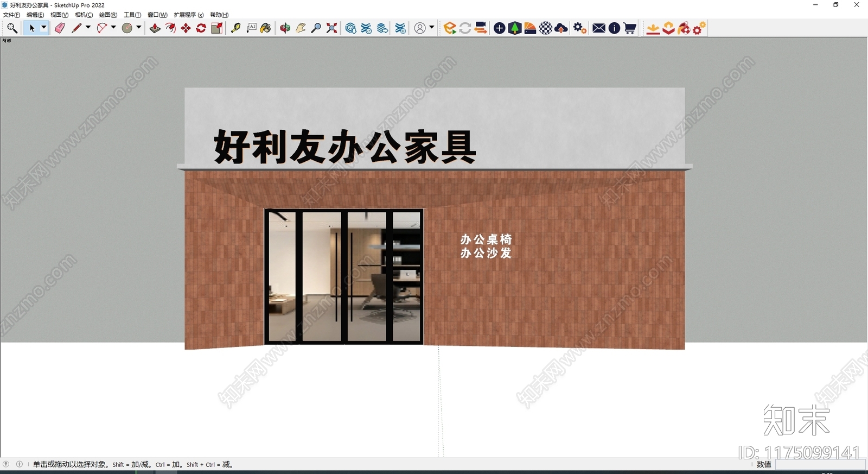Open the 绘图(R) menu
This screenshot has height=474, width=868.
point(108,15)
